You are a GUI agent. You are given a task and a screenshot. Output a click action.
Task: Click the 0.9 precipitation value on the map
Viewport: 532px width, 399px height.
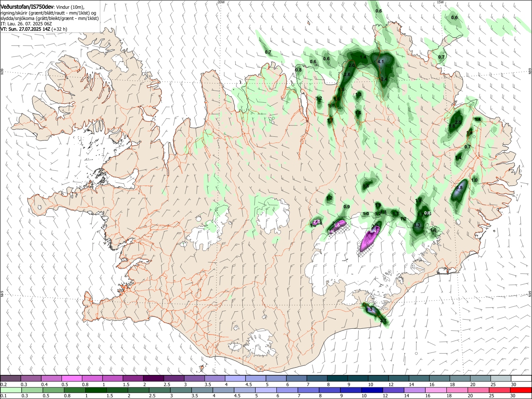347,207
